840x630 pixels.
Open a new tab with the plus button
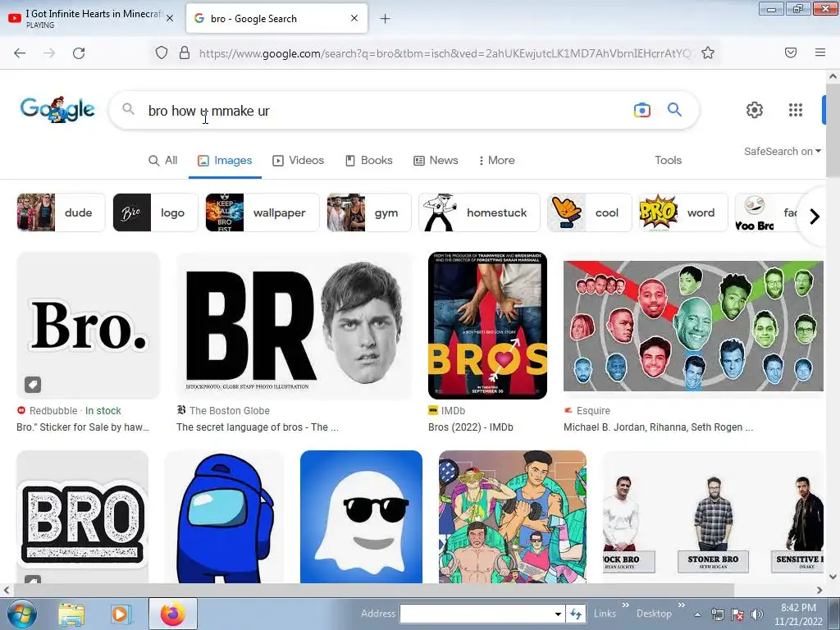point(386,19)
